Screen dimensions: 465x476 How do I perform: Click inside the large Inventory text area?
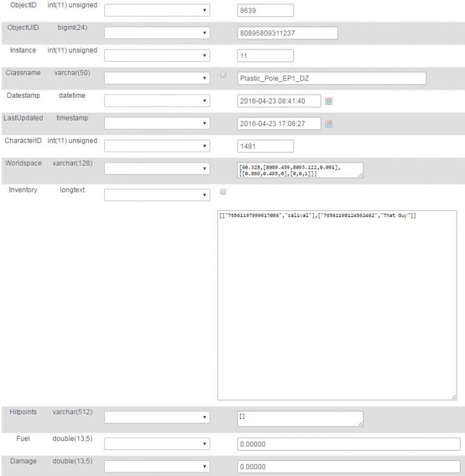337,305
